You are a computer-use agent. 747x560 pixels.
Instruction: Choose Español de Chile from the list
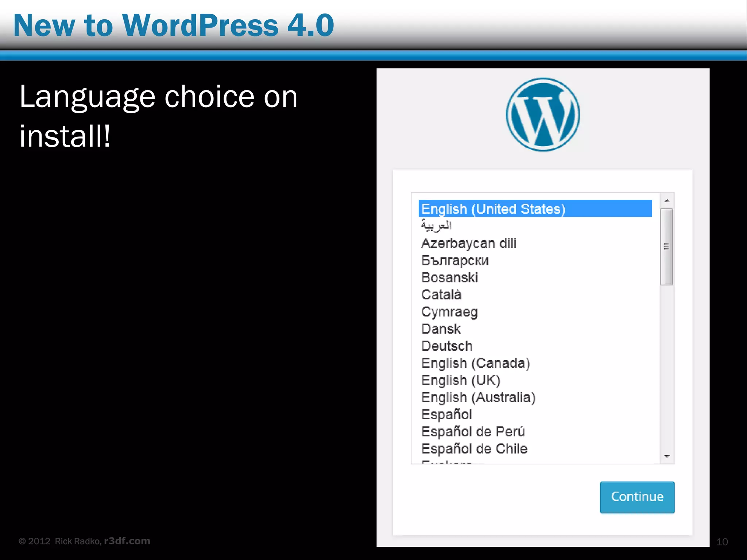[x=535, y=448]
